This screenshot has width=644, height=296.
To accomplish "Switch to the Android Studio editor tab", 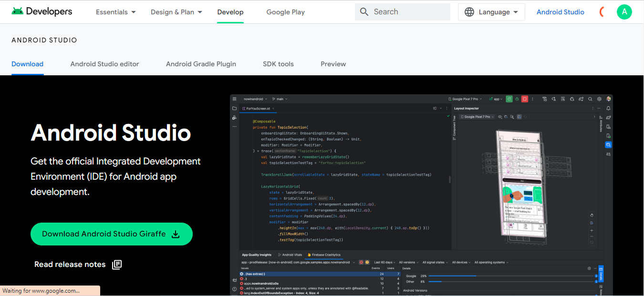I will (x=105, y=64).
